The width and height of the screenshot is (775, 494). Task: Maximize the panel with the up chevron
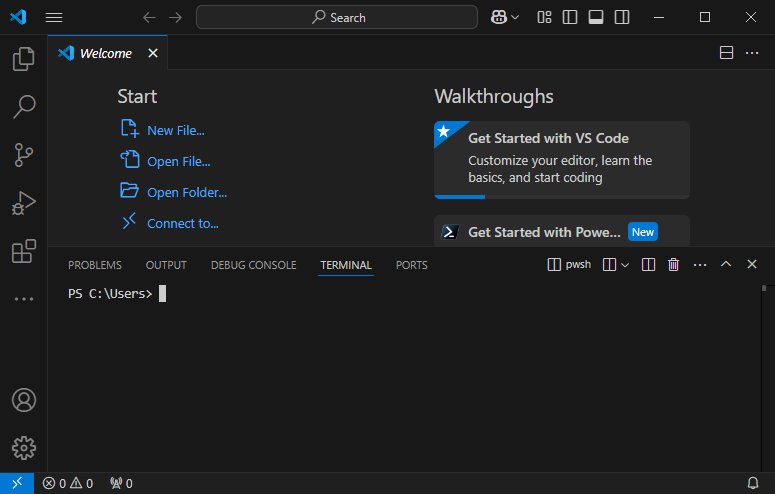726,264
